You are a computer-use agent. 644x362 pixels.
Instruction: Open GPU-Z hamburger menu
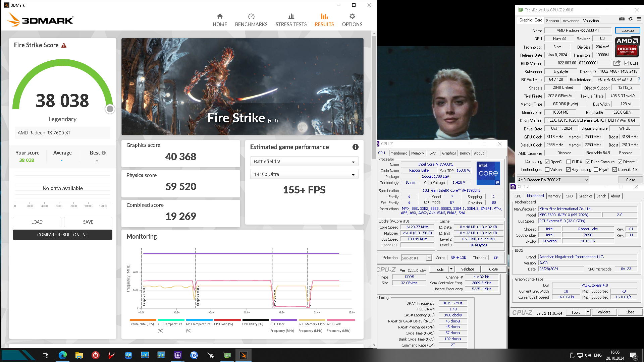click(639, 19)
